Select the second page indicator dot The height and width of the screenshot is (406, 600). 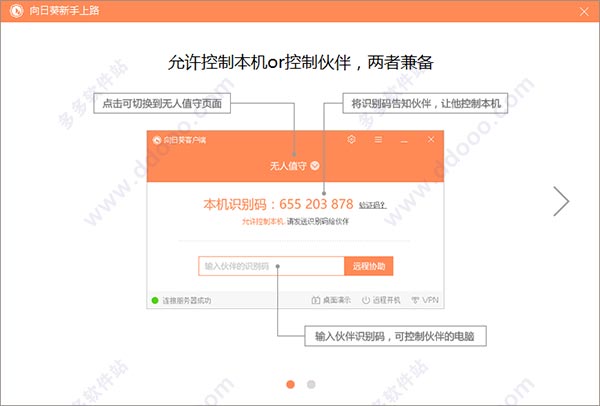tap(311, 384)
